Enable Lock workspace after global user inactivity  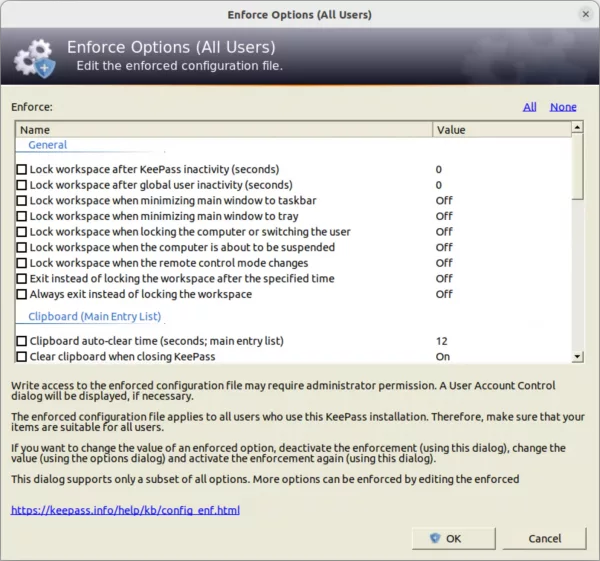tap(22, 185)
